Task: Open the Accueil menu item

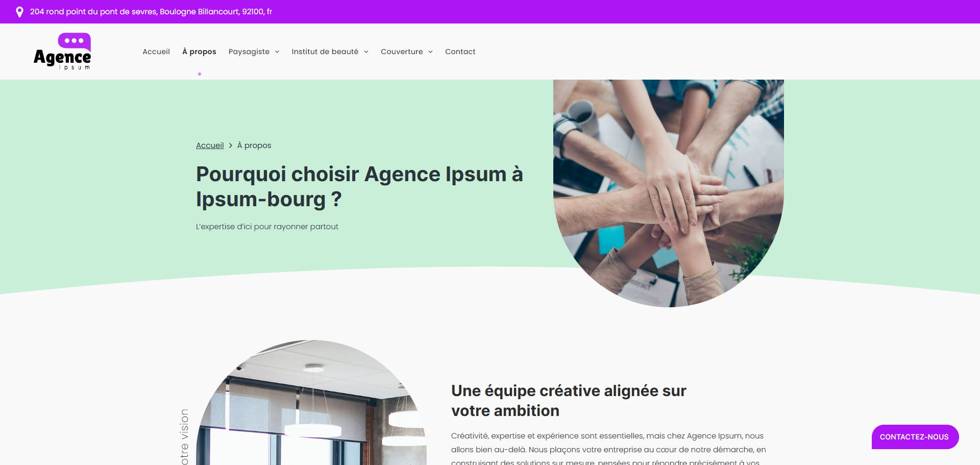Action: coord(156,52)
